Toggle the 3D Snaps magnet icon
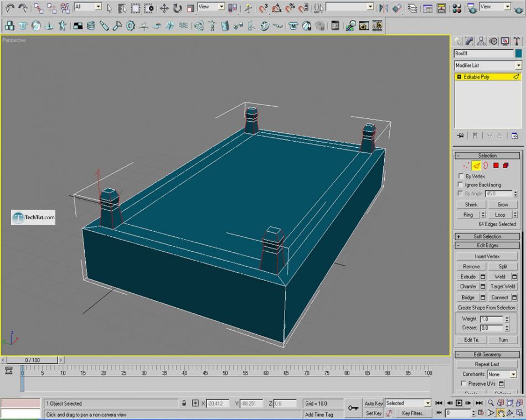The image size is (526, 420). tap(264, 8)
